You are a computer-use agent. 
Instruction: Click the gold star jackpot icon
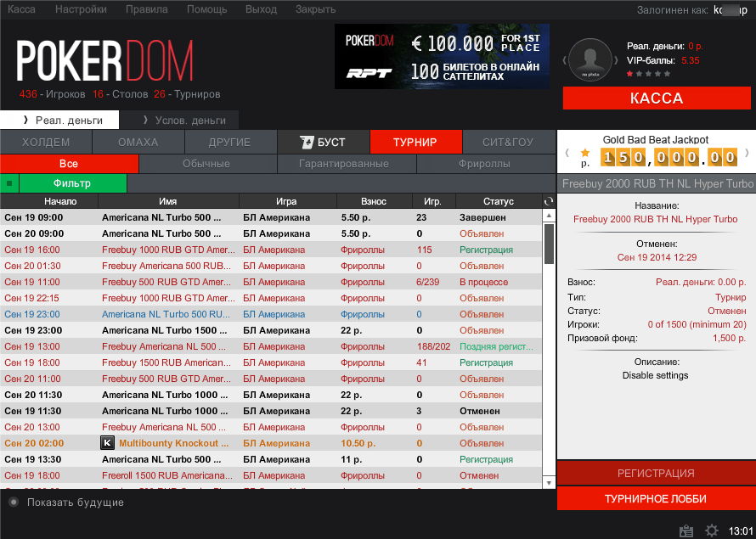[x=584, y=153]
